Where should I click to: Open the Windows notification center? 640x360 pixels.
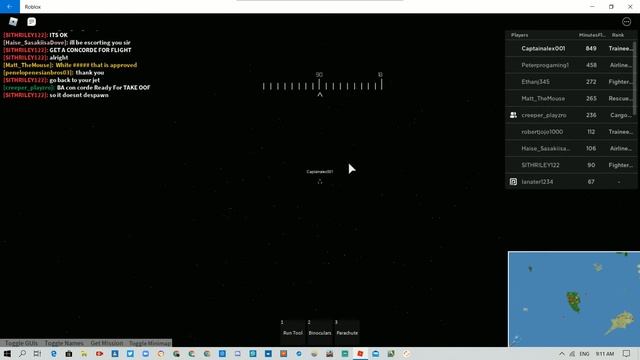[x=626, y=353]
